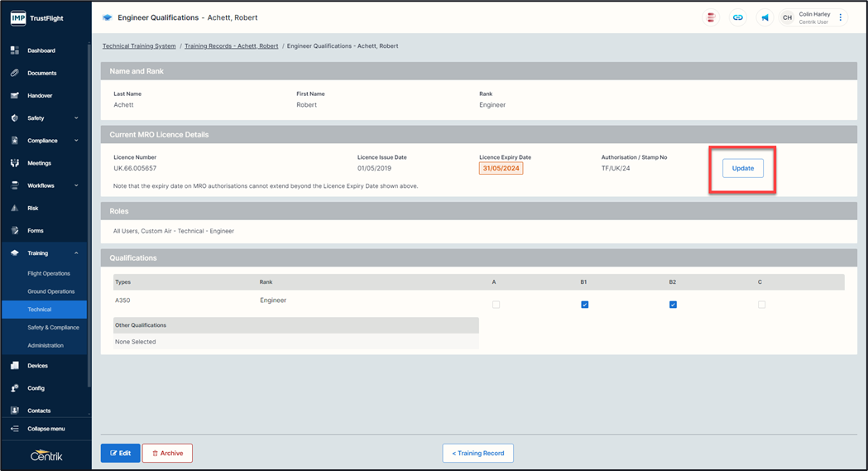Open Safety & Compliance training submenu item

tap(53, 328)
